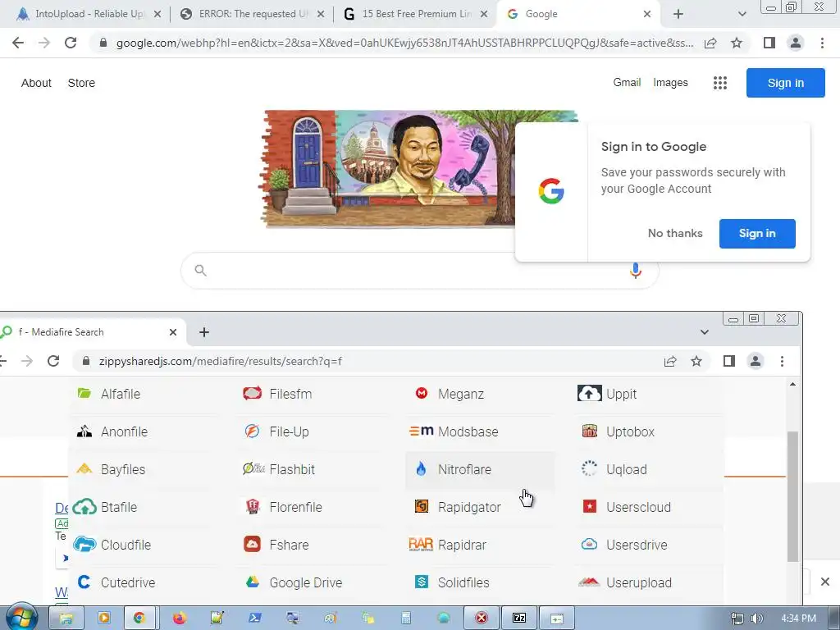The height and width of the screenshot is (630, 840).
Task: Expand tab search in Google window
Action: pos(742,14)
